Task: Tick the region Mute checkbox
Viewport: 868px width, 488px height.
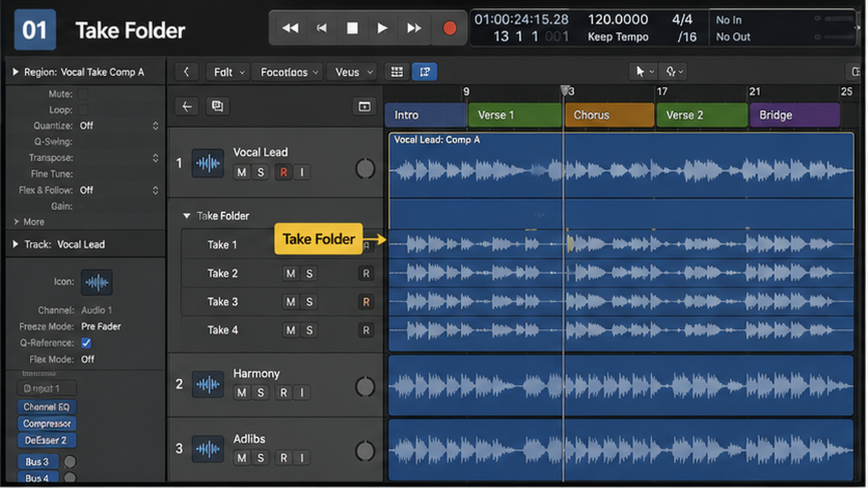Action: pos(83,94)
